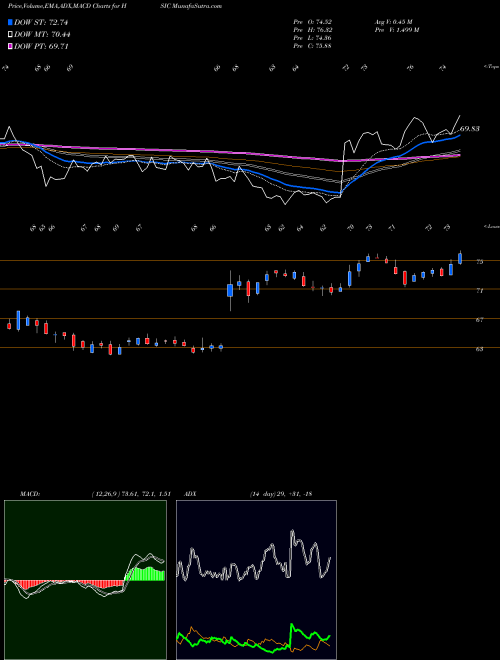This screenshot has height=660, width=500.
Task: Click the MunafaSutra.com source label
Action: click(x=195, y=6)
